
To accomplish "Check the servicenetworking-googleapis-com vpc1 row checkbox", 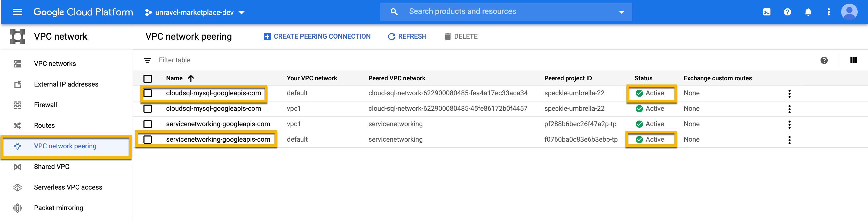I will click(148, 124).
